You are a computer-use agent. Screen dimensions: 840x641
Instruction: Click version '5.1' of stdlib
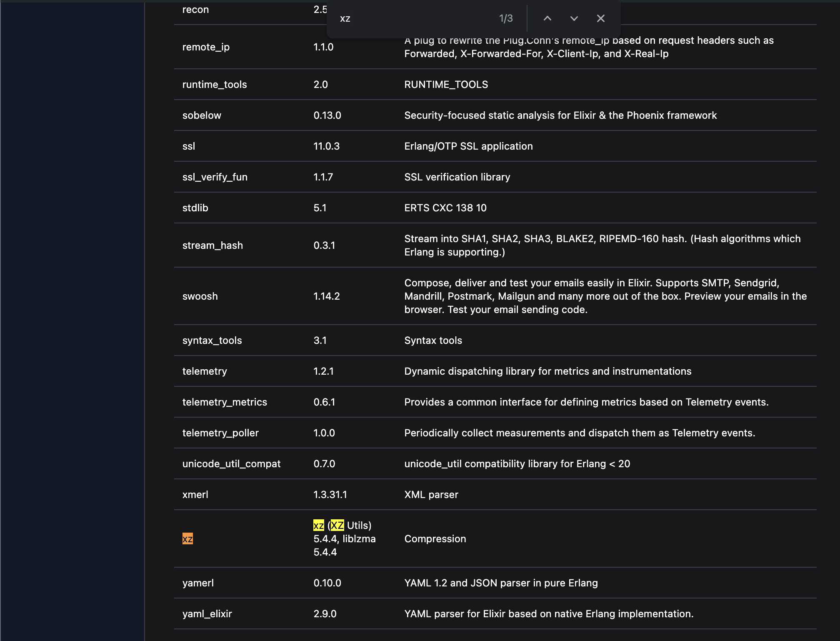pos(320,208)
